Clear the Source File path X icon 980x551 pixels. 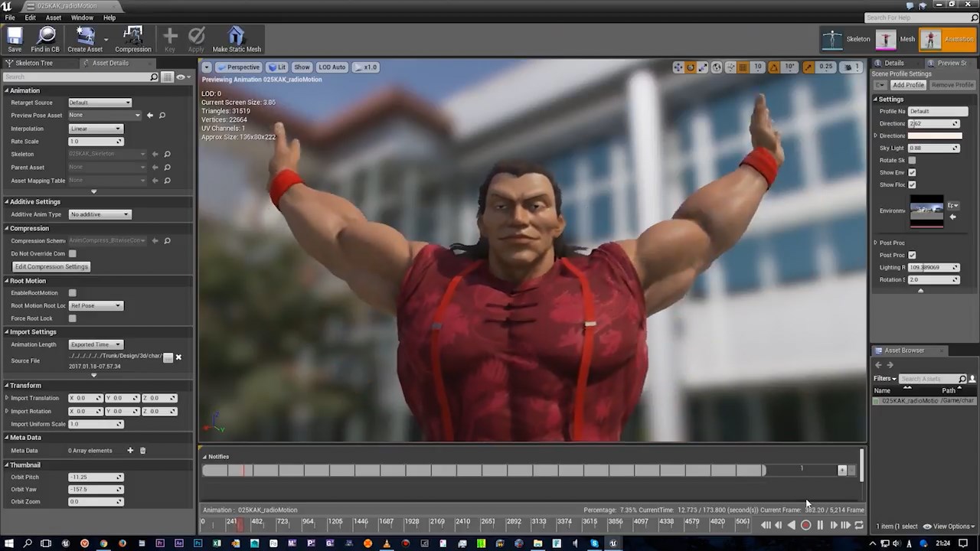[x=178, y=357]
